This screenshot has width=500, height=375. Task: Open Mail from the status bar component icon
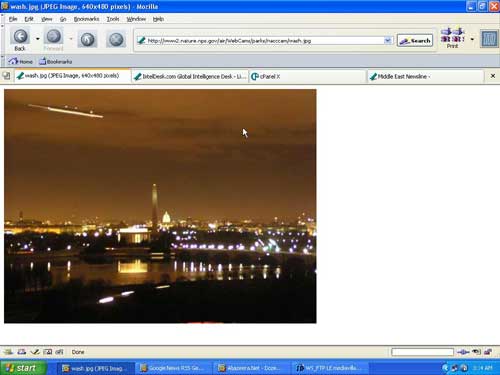[x=22, y=352]
